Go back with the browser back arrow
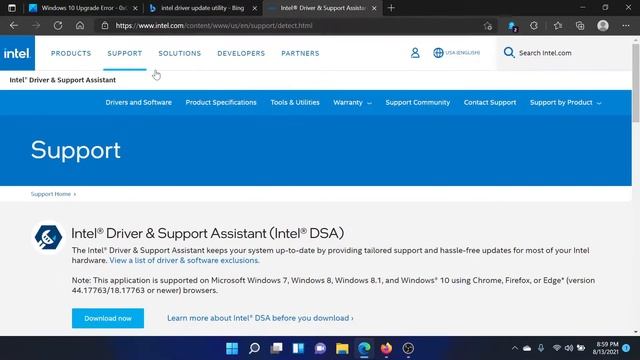 pyautogui.click(x=14, y=25)
